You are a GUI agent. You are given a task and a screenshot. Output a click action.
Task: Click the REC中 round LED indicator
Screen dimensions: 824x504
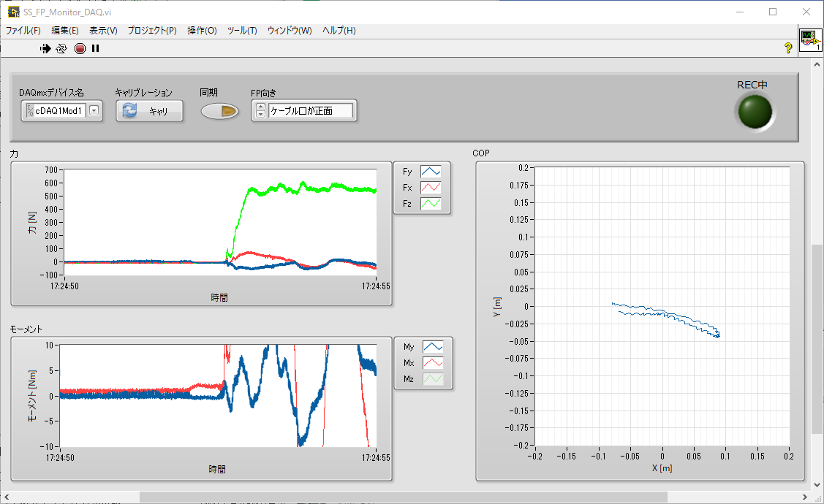755,111
